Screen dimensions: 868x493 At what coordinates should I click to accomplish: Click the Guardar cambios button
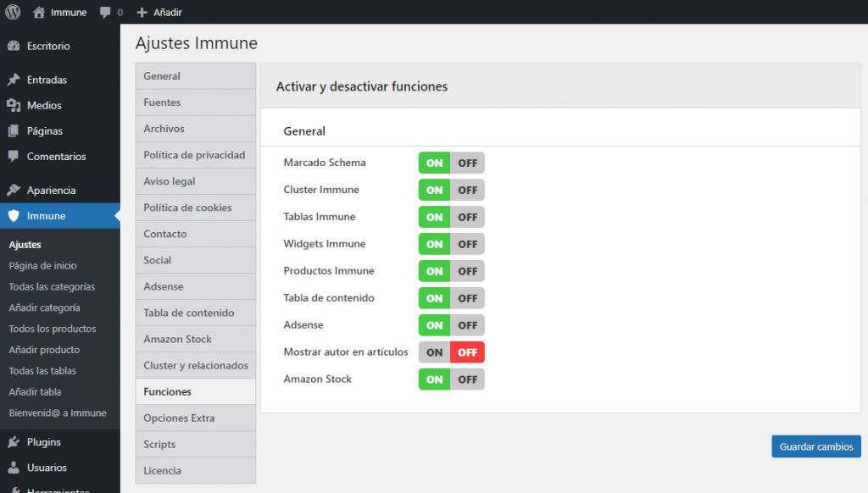815,446
